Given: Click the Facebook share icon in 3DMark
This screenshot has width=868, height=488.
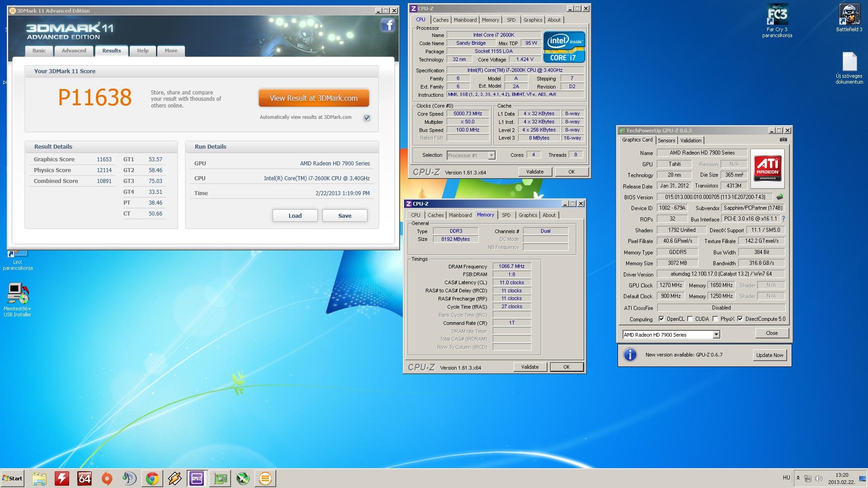Looking at the screenshot, I should pos(388,25).
